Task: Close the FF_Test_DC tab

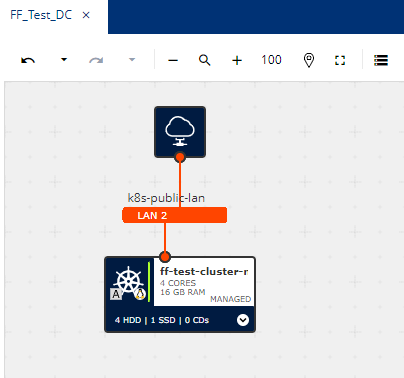Action: 86,15
